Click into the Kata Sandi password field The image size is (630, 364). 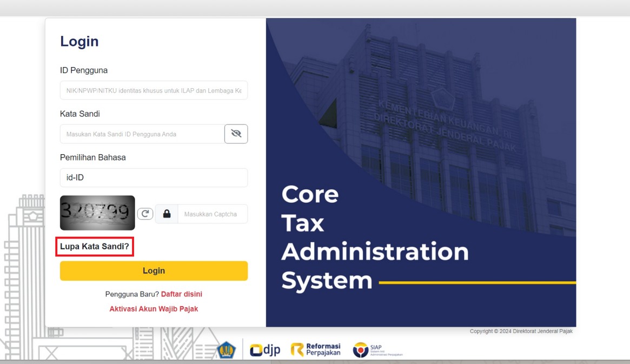(x=142, y=134)
